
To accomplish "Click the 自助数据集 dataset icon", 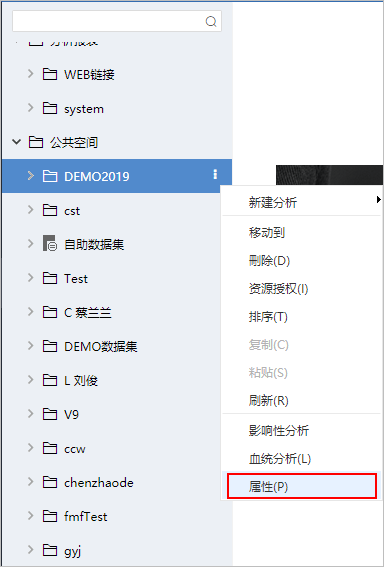I will (x=50, y=243).
